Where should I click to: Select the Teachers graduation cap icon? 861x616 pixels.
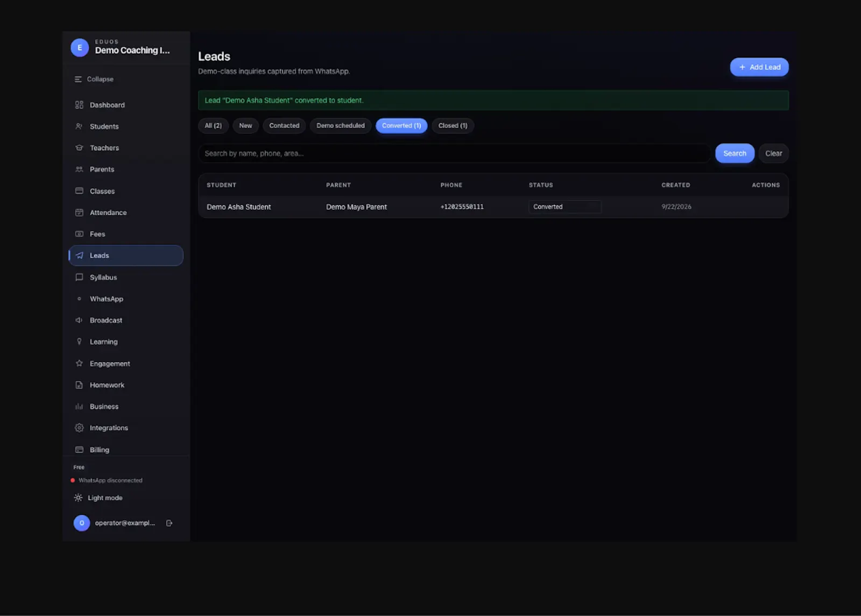click(x=79, y=148)
